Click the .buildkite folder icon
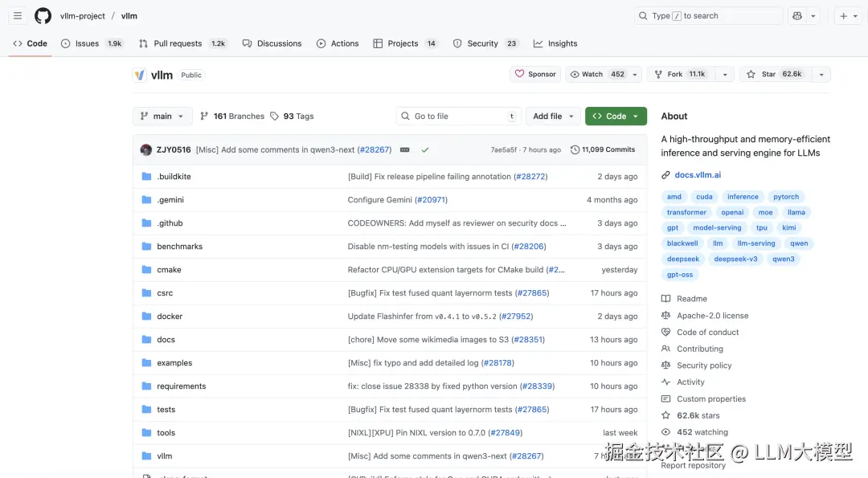868x478 pixels. [146, 177]
